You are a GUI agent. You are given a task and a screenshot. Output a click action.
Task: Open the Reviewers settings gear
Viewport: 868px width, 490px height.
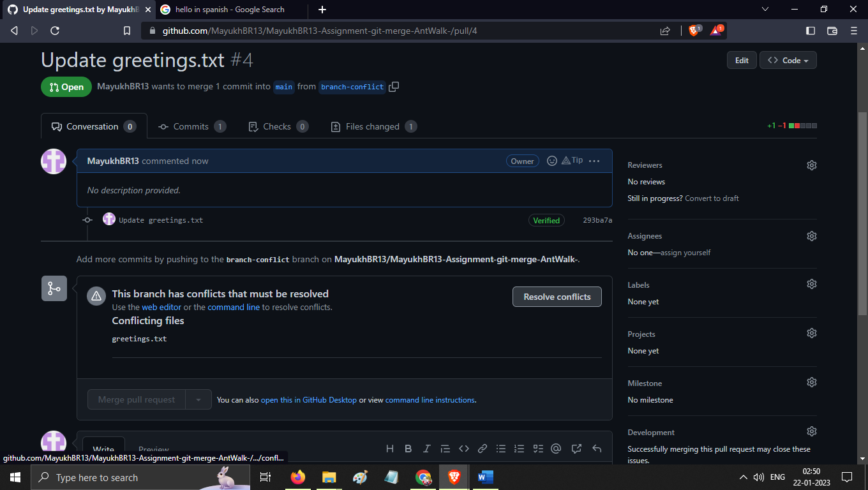(811, 165)
